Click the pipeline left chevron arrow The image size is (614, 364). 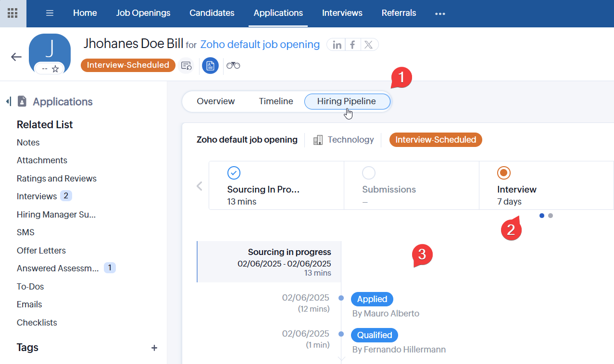tap(200, 186)
